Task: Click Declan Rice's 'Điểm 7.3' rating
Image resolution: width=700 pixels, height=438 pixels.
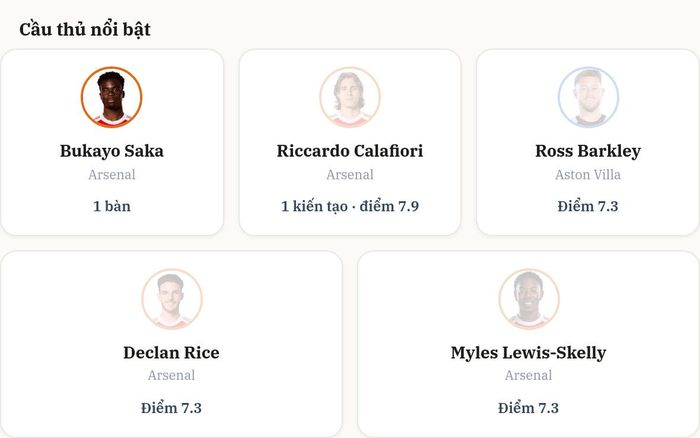Action: click(171, 408)
